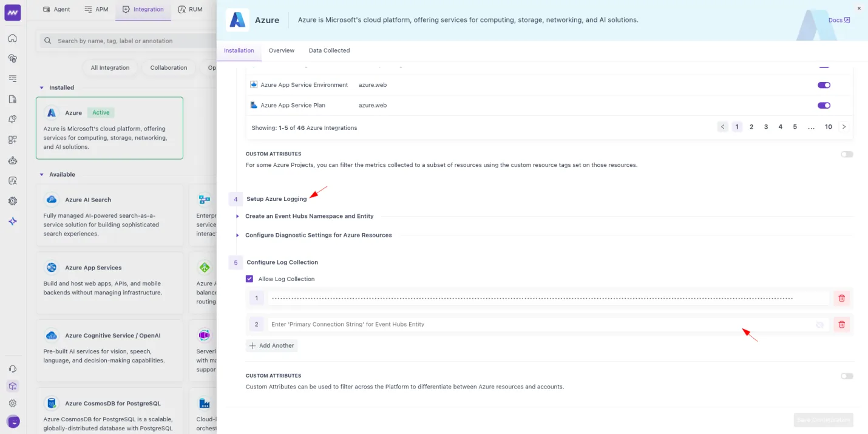Select the All Integration filter chip
Screen dimensions: 868x434
(110, 67)
